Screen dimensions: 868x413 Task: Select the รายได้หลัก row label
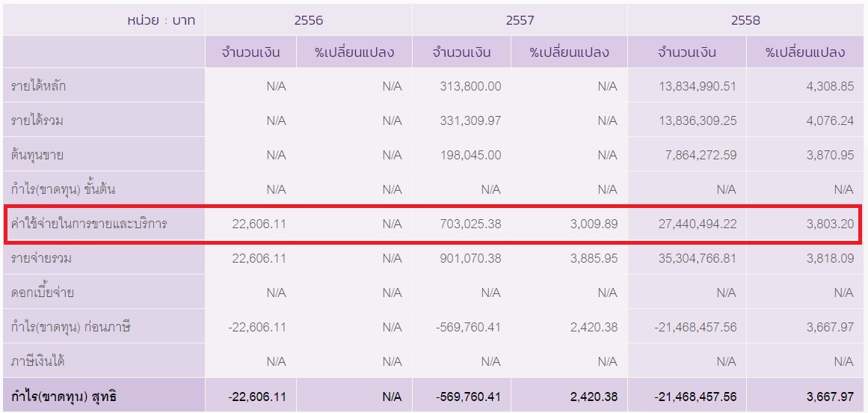point(39,86)
